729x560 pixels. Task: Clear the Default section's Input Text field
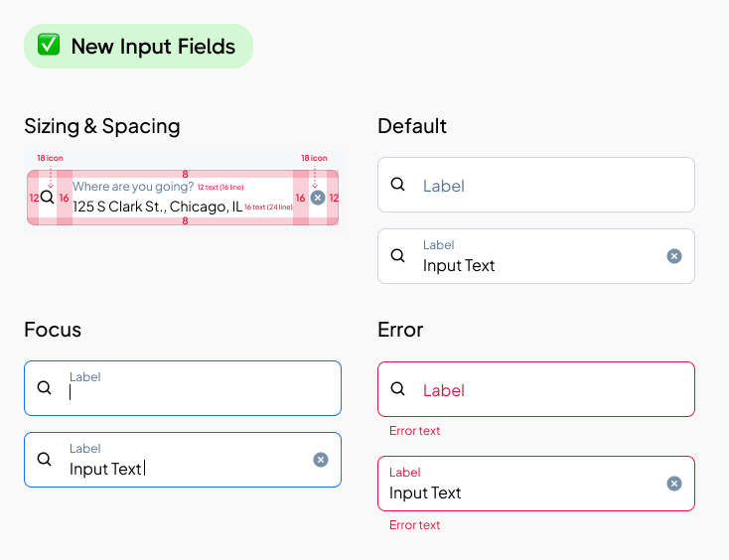coord(674,256)
